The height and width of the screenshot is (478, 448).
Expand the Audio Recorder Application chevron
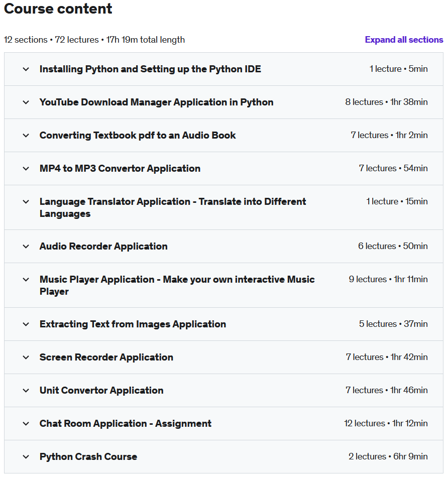[26, 247]
